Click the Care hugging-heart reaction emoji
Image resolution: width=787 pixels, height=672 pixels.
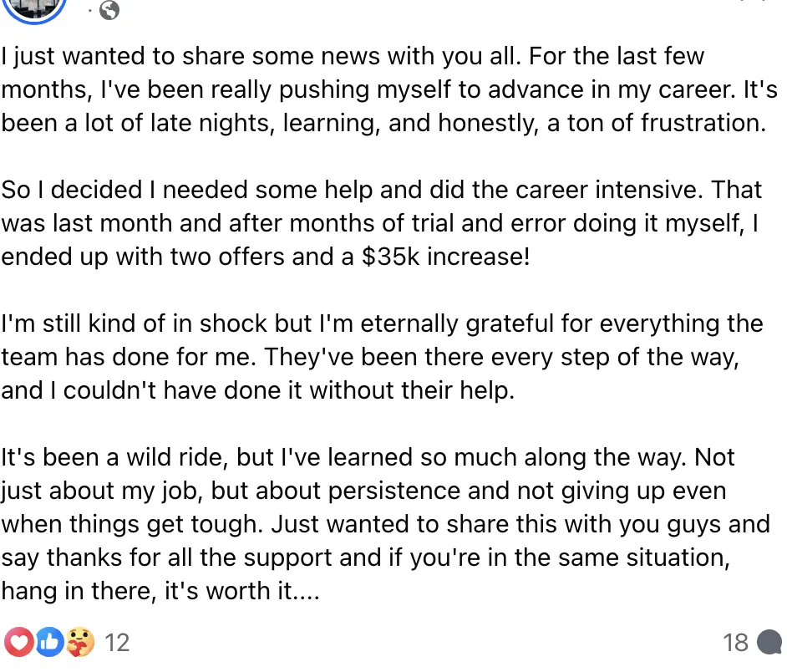click(x=79, y=642)
